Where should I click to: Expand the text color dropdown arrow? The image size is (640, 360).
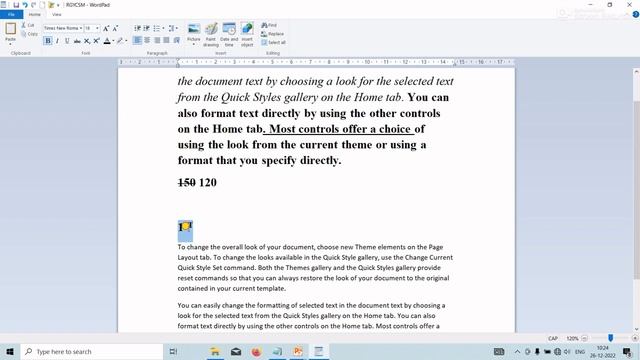113,41
